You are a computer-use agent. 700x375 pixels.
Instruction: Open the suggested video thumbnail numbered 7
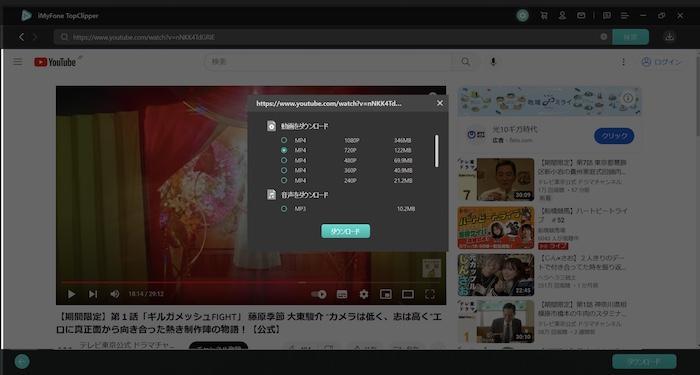pyautogui.click(x=496, y=179)
